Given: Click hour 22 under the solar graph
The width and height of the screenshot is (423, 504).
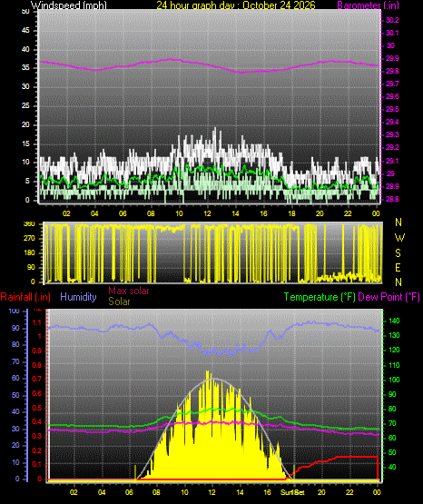Looking at the screenshot, I should (349, 492).
